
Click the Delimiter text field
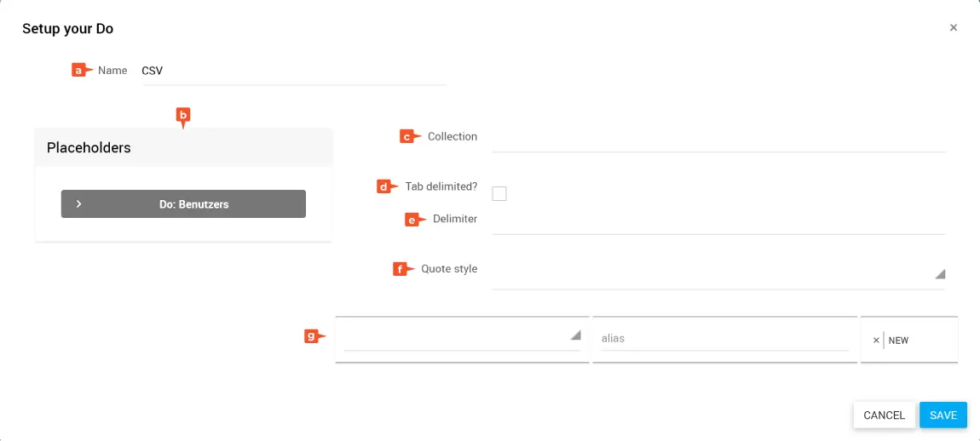point(718,220)
